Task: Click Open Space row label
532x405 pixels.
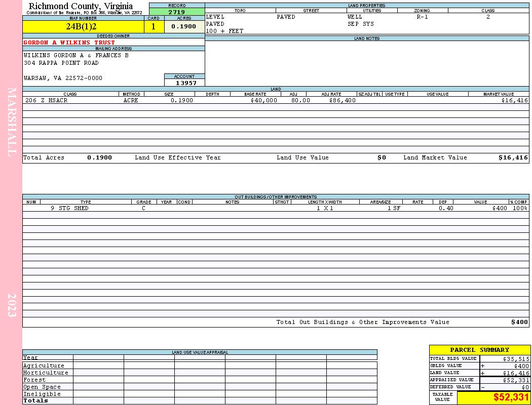Action: 42,387
